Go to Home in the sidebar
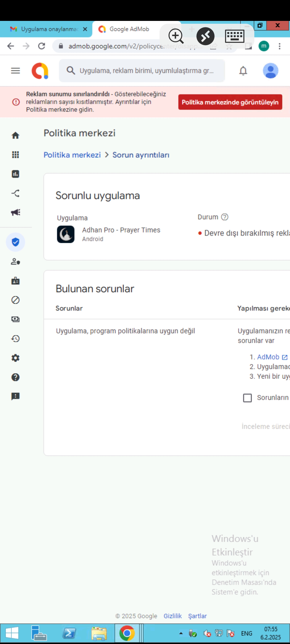The width and height of the screenshot is (290, 644). point(15,135)
